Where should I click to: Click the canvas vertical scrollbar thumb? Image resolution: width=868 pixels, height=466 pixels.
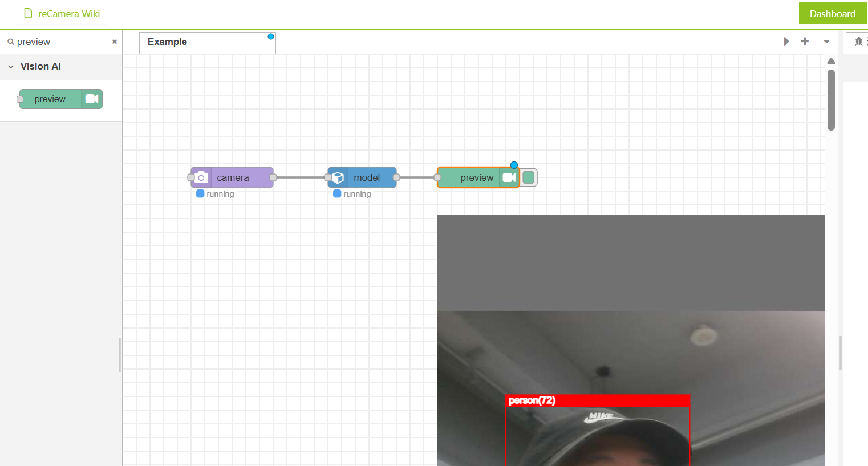coord(831,100)
